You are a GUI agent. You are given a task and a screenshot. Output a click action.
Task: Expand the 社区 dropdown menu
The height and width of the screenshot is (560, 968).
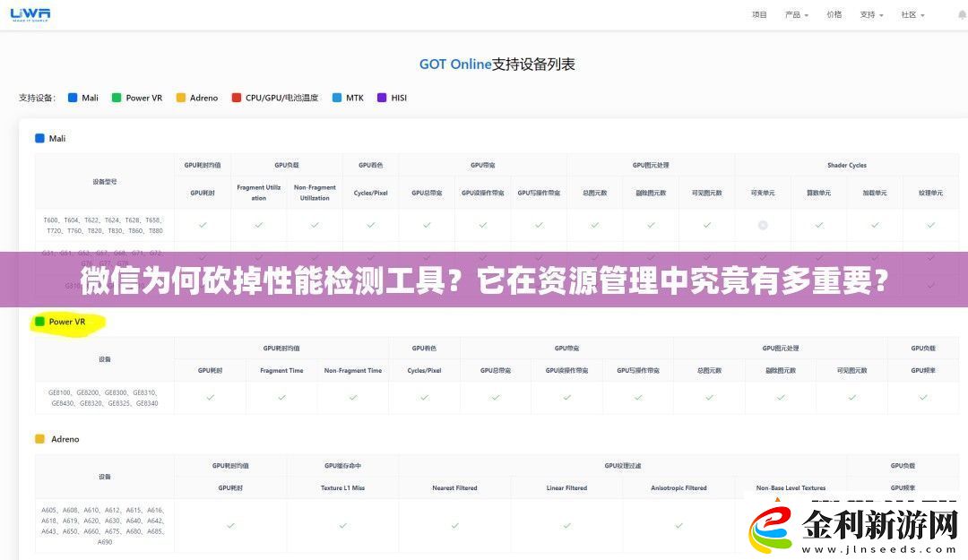point(912,15)
